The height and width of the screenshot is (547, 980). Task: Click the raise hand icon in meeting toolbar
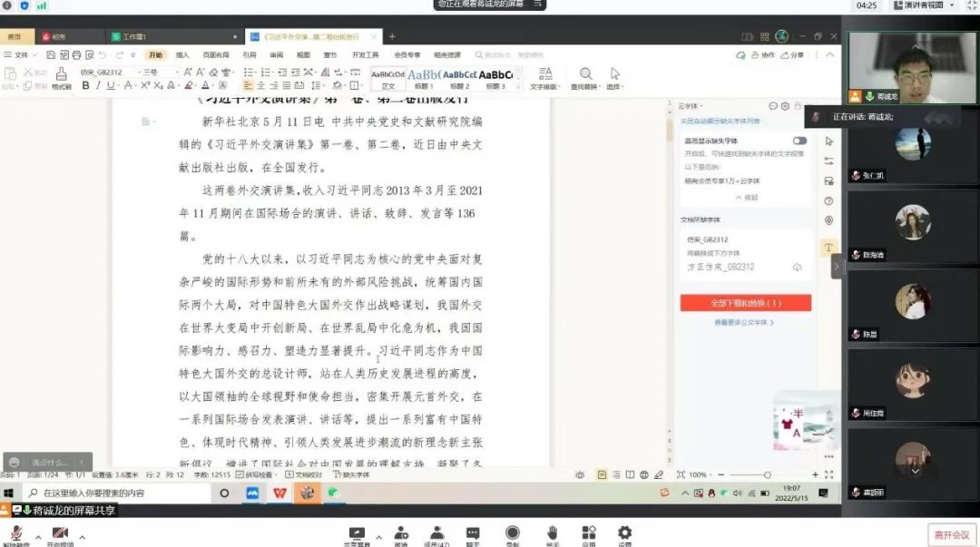(x=551, y=533)
